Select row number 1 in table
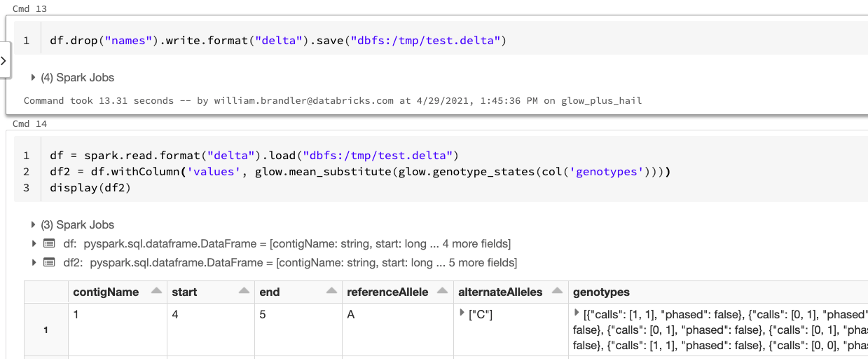The image size is (868, 359). point(46,330)
